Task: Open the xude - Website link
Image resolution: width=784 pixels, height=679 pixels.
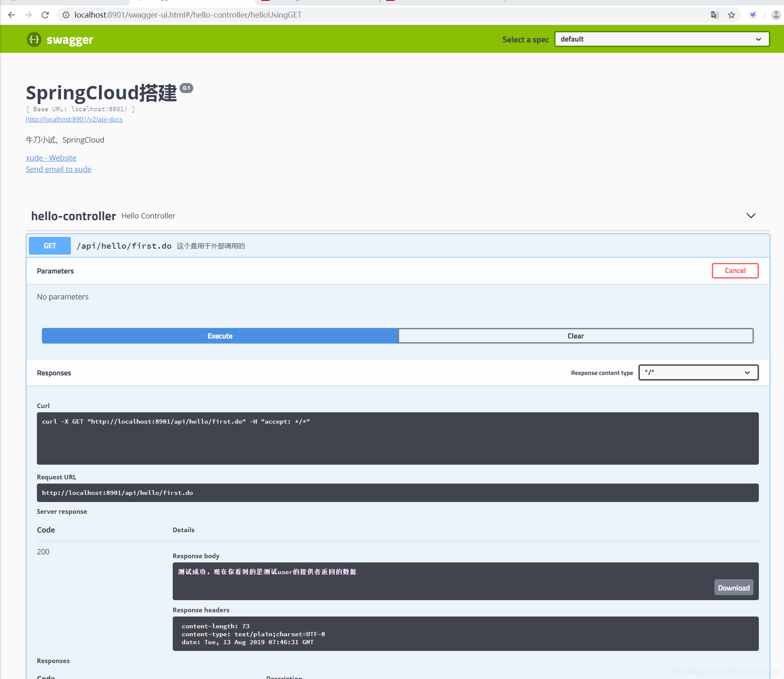Action: 51,158
